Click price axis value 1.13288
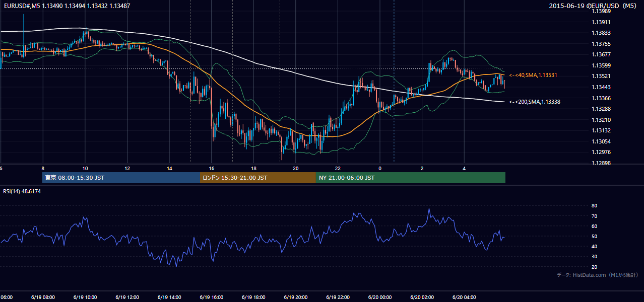644x302 pixels. tap(601, 109)
